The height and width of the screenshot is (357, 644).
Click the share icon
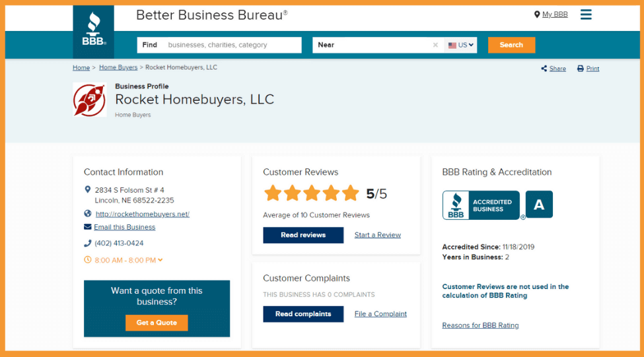pos(544,69)
